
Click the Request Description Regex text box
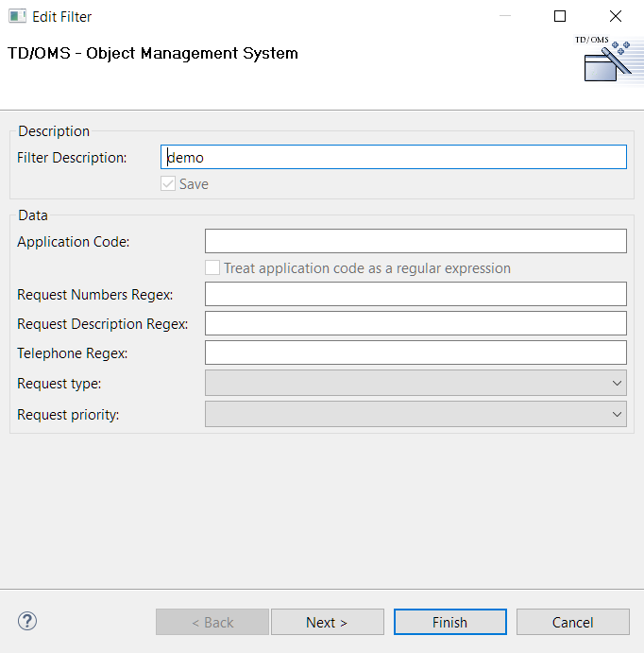[415, 323]
